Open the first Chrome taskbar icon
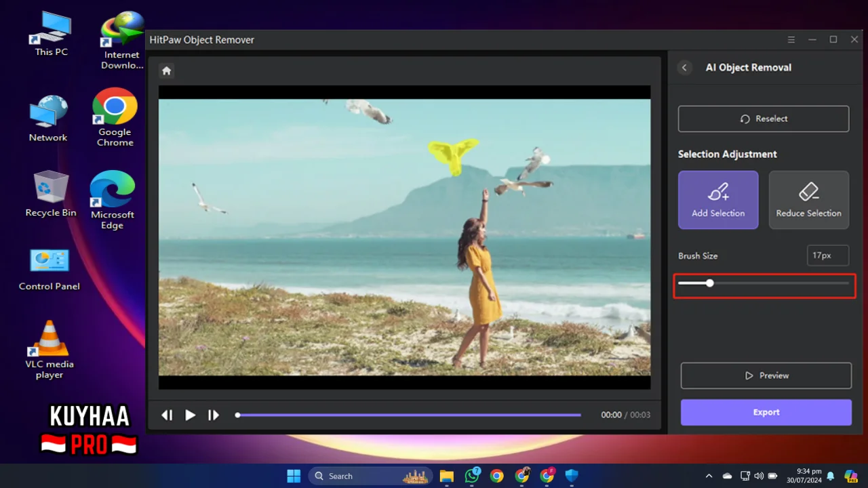Image resolution: width=868 pixels, height=488 pixels. tap(497, 476)
